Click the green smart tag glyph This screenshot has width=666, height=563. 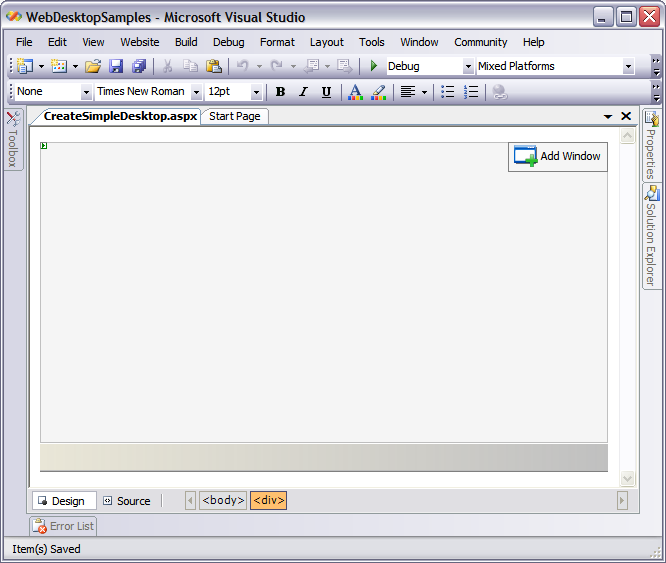(44, 146)
